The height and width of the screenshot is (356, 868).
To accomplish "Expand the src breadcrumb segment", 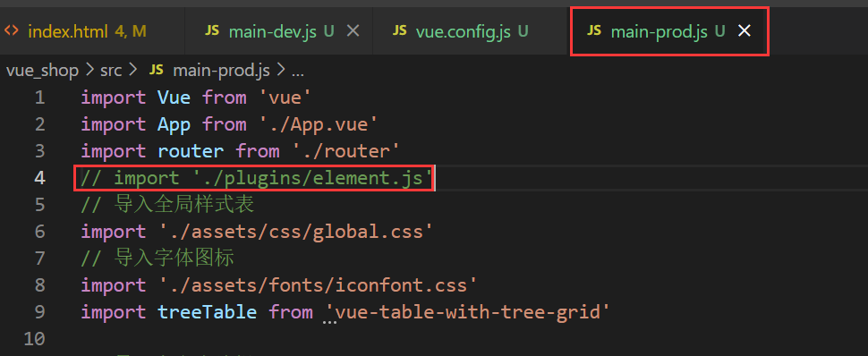I will point(111,71).
